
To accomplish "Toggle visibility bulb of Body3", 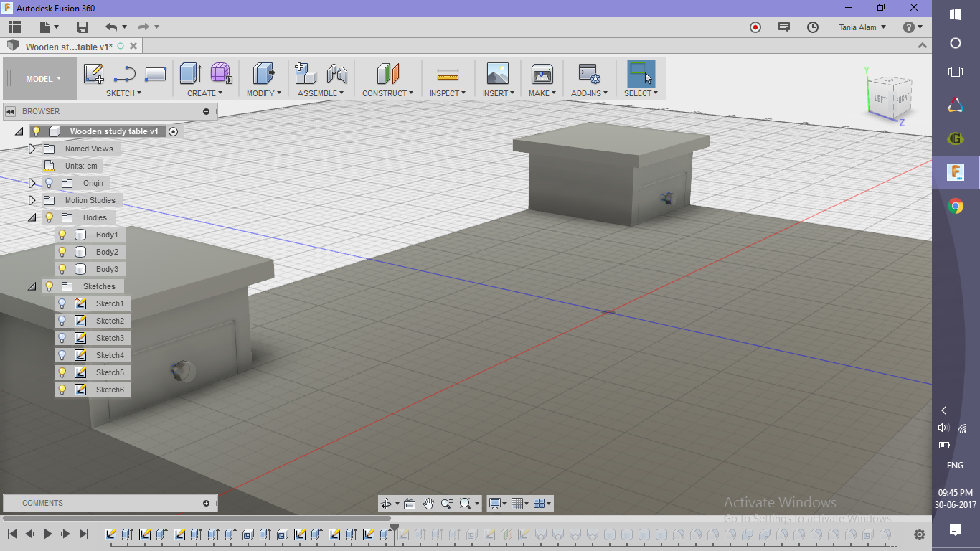I will (x=62, y=269).
